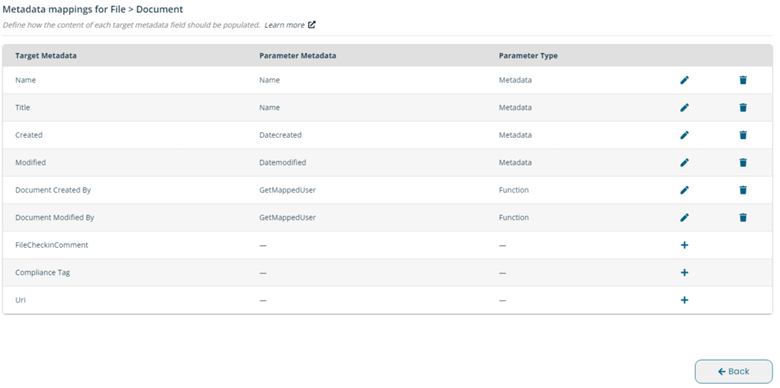Click the Modified target metadata cell

click(31, 162)
